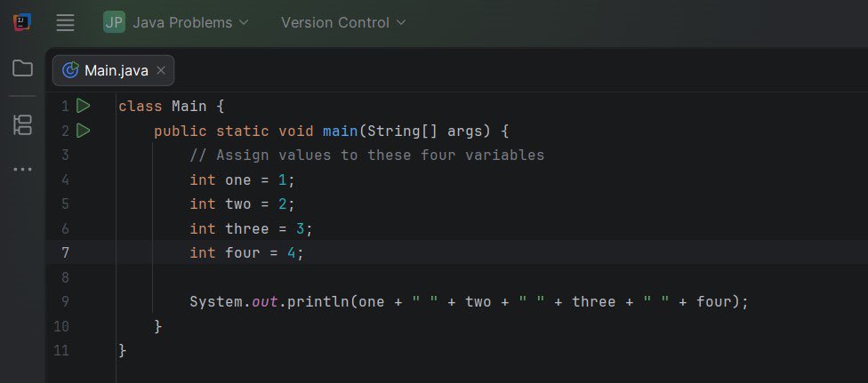This screenshot has width=868, height=383.
Task: Show more tool windows via ellipsis
Action: (x=23, y=170)
